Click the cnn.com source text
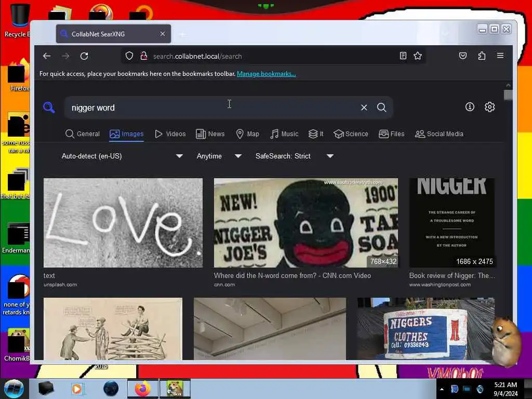This screenshot has width=532, height=399. click(x=224, y=284)
